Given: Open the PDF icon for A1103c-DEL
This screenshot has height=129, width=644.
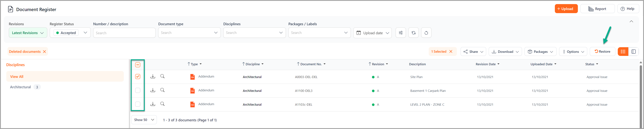Looking at the screenshot, I should 192,104.
